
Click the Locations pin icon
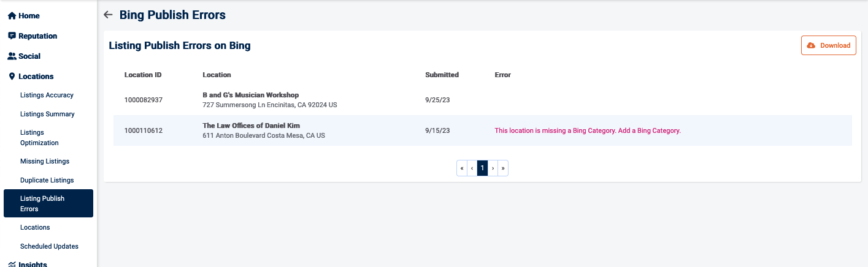[x=12, y=77]
